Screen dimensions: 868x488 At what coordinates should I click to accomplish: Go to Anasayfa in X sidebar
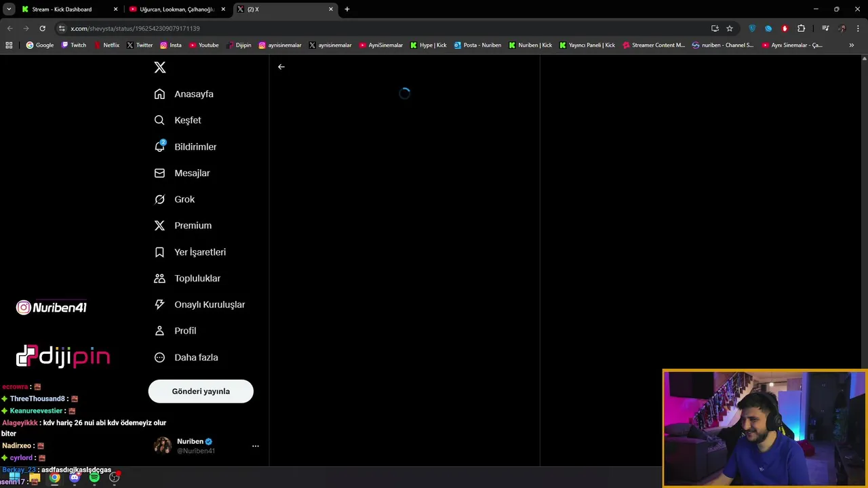[x=184, y=94]
